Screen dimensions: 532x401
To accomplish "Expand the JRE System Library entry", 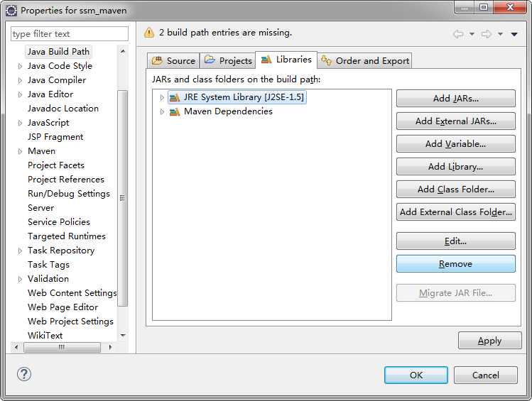I will (x=162, y=97).
